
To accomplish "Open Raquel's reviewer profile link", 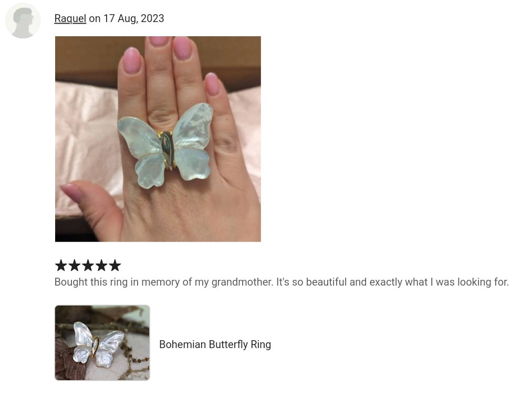I will tap(70, 18).
